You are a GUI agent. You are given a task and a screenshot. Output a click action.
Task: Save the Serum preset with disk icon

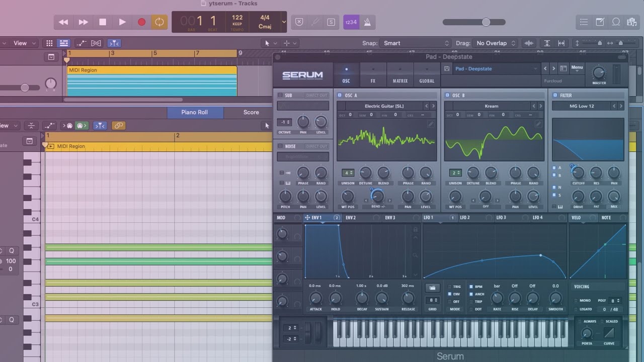447,68
